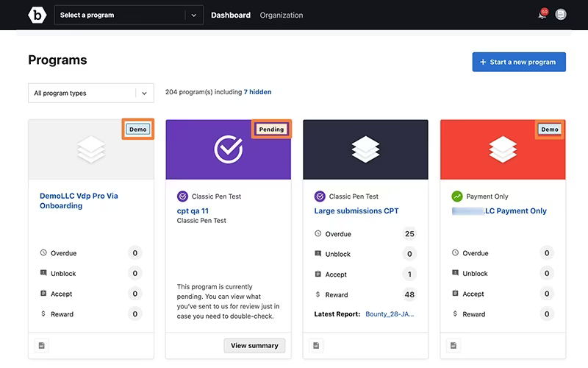The image size is (588, 368).
Task: Click Reward dollar icon on Large submissions CPT
Action: coord(318,294)
